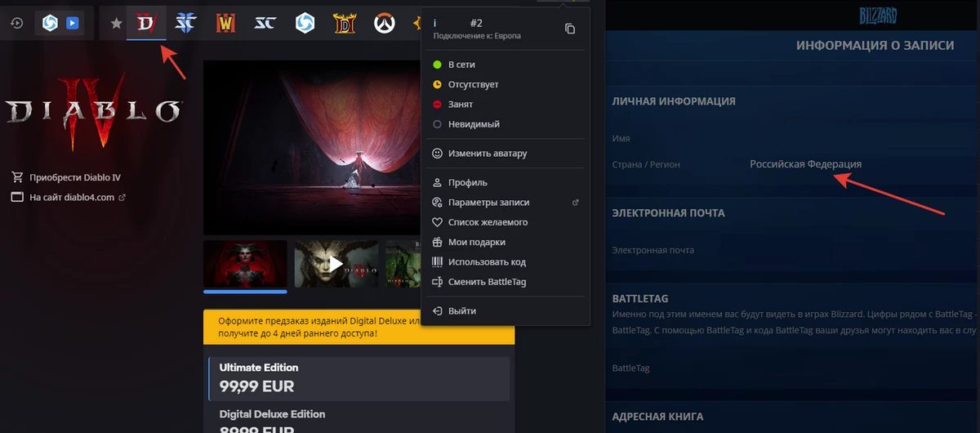
Task: Select Digital Deluxe Edition option
Action: [x=359, y=418]
